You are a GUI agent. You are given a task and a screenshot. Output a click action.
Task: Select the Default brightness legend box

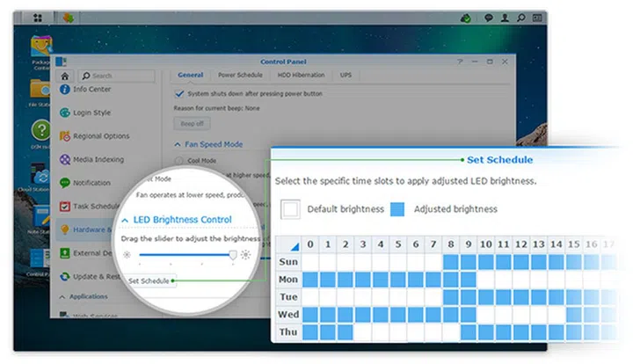tap(290, 209)
